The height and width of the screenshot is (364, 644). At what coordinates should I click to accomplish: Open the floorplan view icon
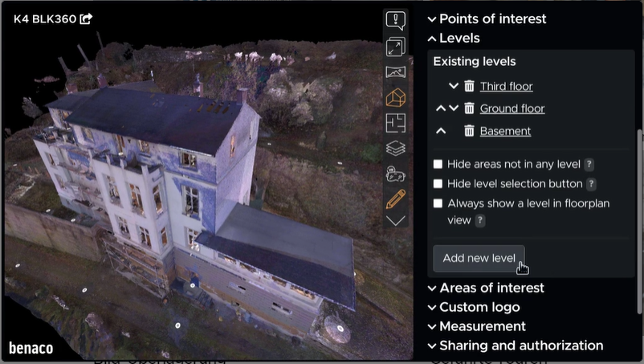pyautogui.click(x=396, y=123)
